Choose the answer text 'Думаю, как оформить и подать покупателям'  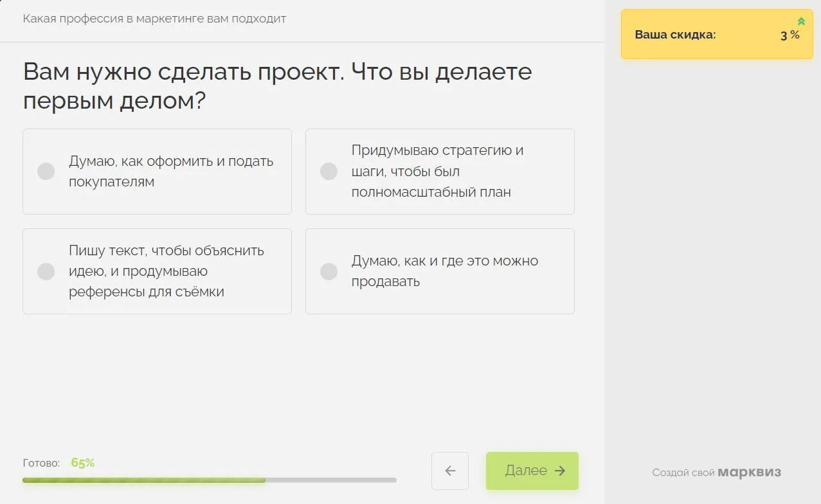pyautogui.click(x=171, y=171)
